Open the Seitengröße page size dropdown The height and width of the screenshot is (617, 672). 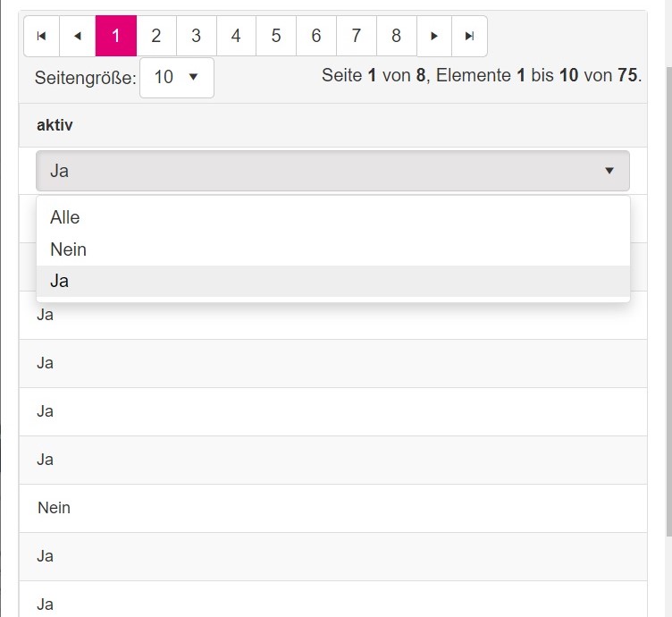coord(177,78)
